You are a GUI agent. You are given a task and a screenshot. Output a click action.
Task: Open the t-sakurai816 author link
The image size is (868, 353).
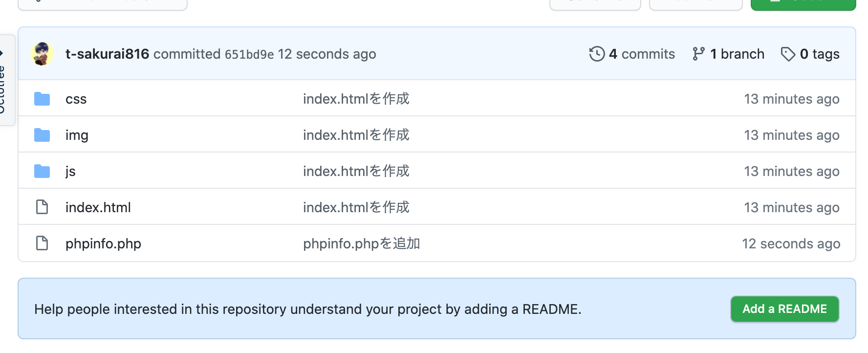[x=107, y=54]
